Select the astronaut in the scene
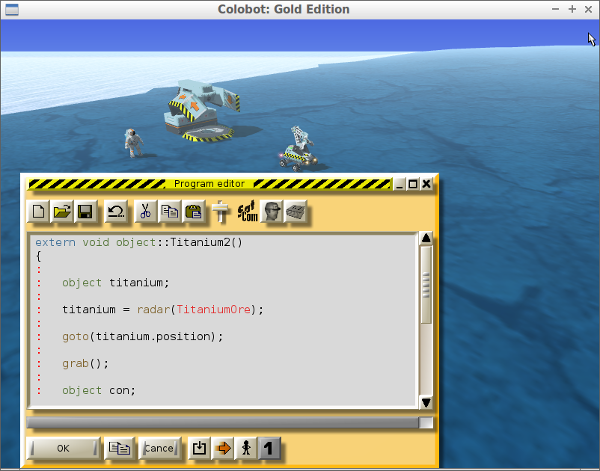Image resolution: width=600 pixels, height=471 pixels. coord(134,143)
